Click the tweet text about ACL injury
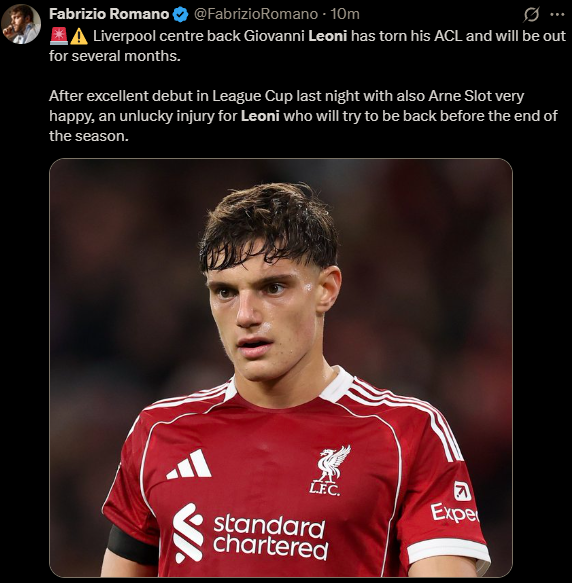 (x=307, y=46)
